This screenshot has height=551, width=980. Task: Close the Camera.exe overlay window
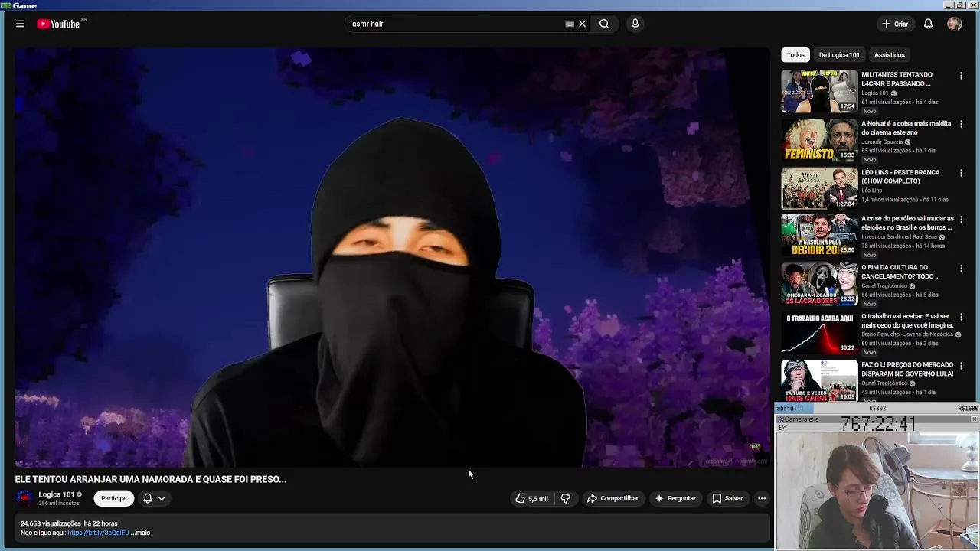(974, 419)
